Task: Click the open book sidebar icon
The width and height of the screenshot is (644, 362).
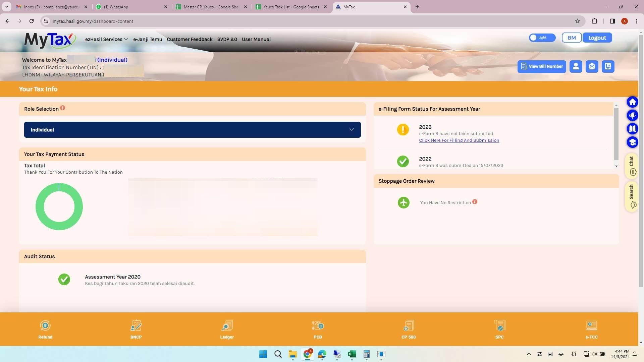Action: point(633,129)
